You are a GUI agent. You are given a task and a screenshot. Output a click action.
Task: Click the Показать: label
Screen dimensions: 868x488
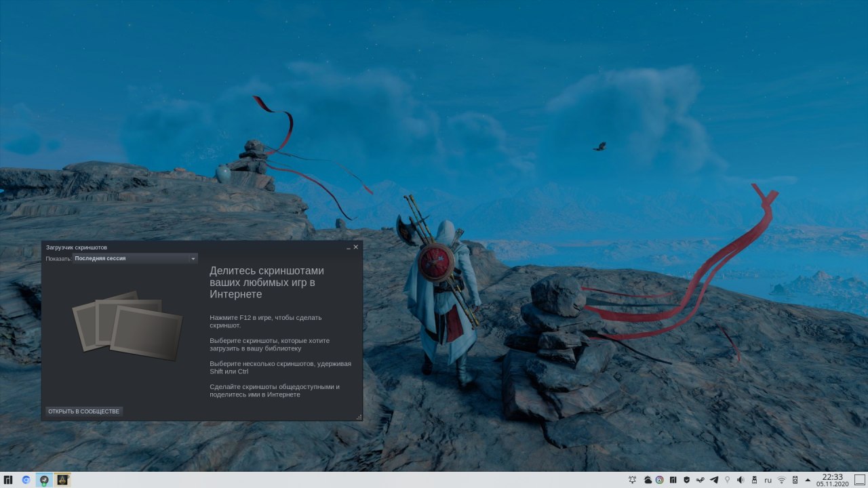tap(58, 258)
